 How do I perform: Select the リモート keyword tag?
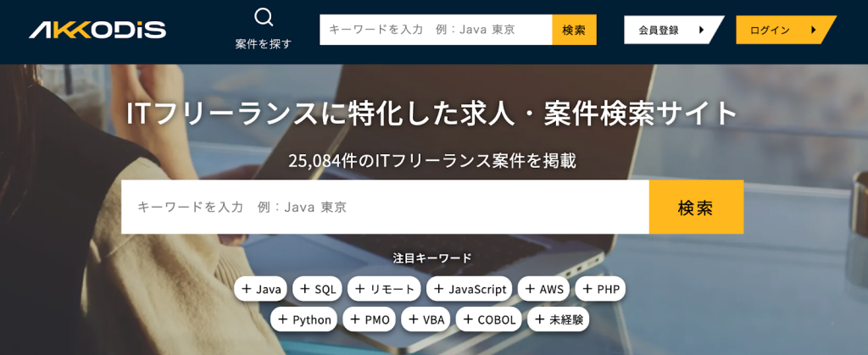click(x=384, y=289)
